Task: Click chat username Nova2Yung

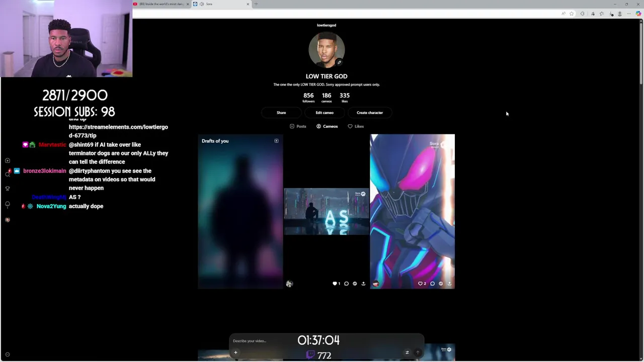Action: click(x=51, y=206)
